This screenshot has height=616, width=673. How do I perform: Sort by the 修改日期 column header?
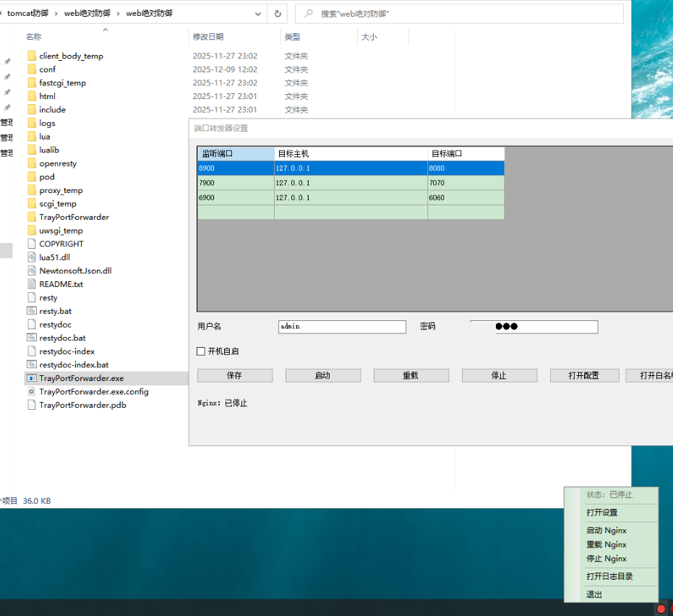click(x=208, y=37)
